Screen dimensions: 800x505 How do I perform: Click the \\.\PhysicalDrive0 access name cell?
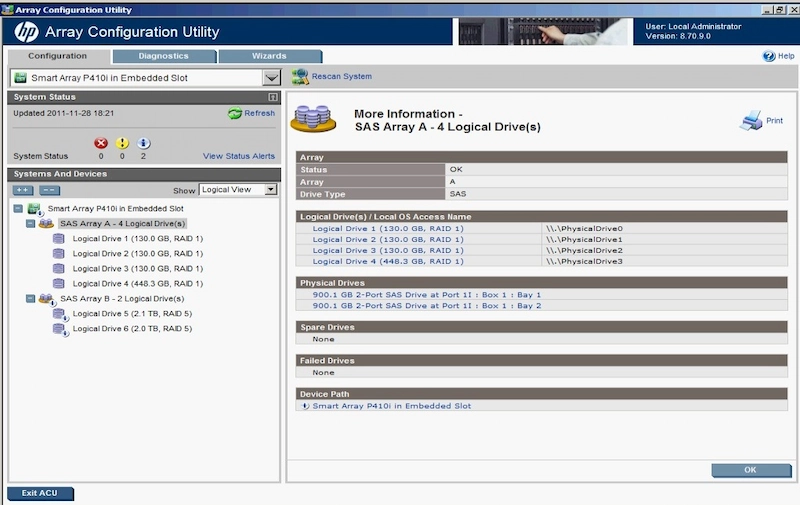point(664,229)
